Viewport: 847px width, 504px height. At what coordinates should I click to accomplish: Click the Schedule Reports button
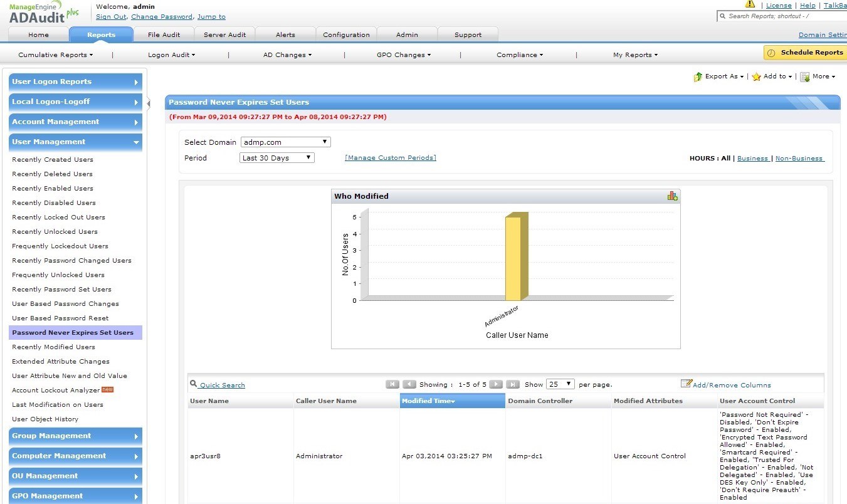click(x=806, y=53)
